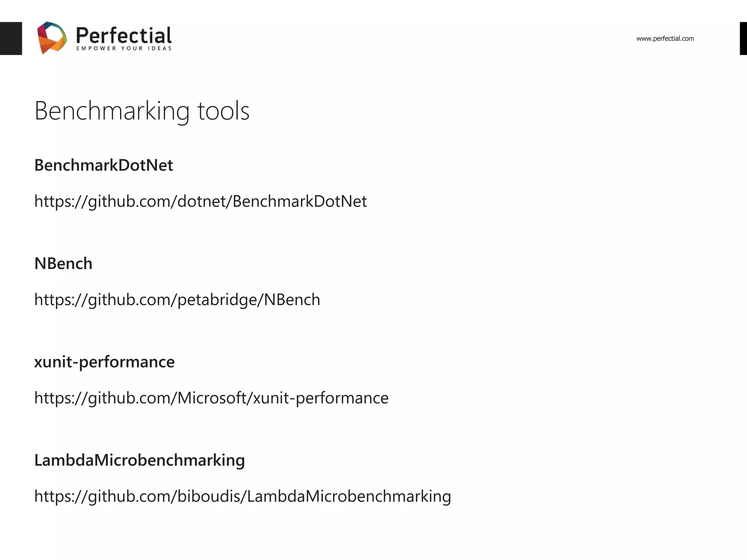
Task: Click the word Benchmarking in the title
Action: tap(112, 111)
